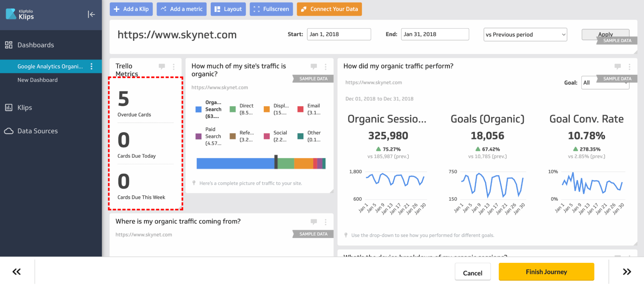Edit the Start date field
This screenshot has width=644, height=286.
point(339,34)
